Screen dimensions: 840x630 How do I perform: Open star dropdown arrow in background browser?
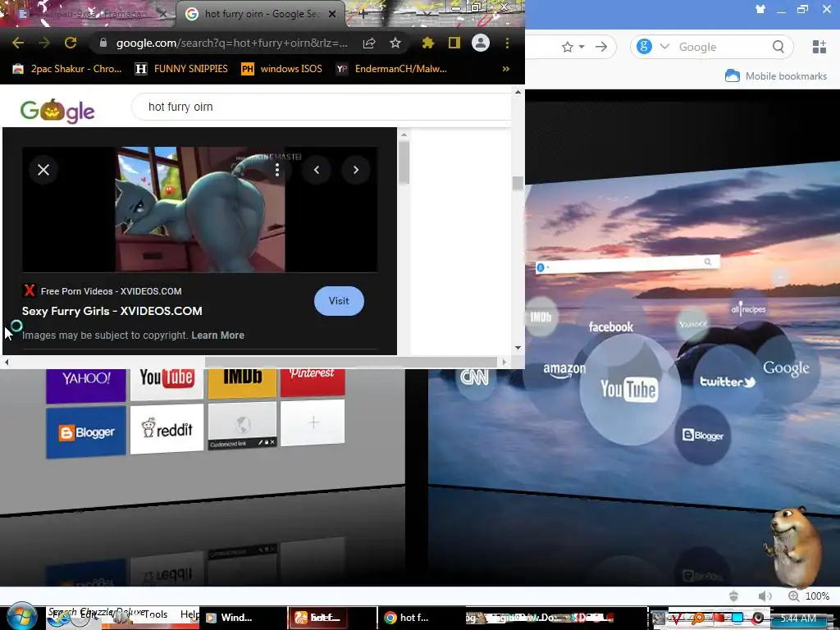pos(582,47)
